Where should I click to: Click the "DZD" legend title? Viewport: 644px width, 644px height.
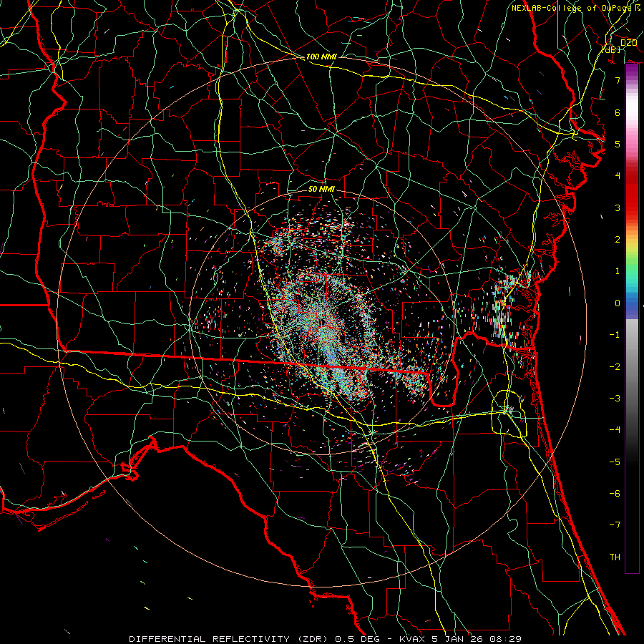pos(629,43)
